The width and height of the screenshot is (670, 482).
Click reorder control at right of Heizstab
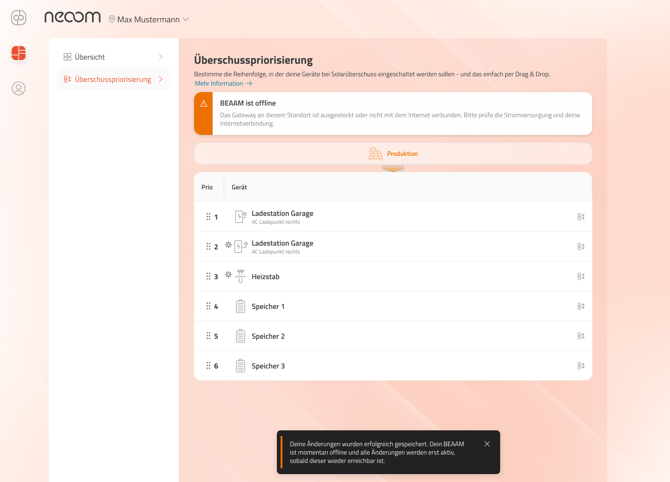[x=580, y=277]
